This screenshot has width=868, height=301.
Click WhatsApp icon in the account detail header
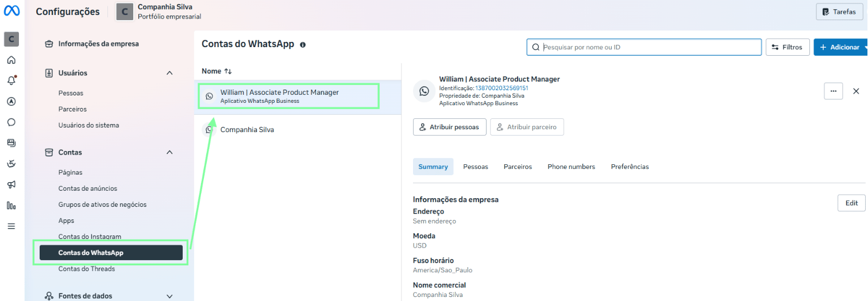coord(424,91)
